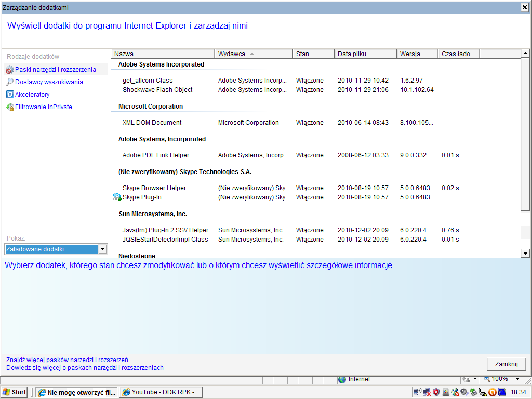The width and height of the screenshot is (532, 399).
Task: Click the disconnected network tray icon
Action: coord(427,392)
